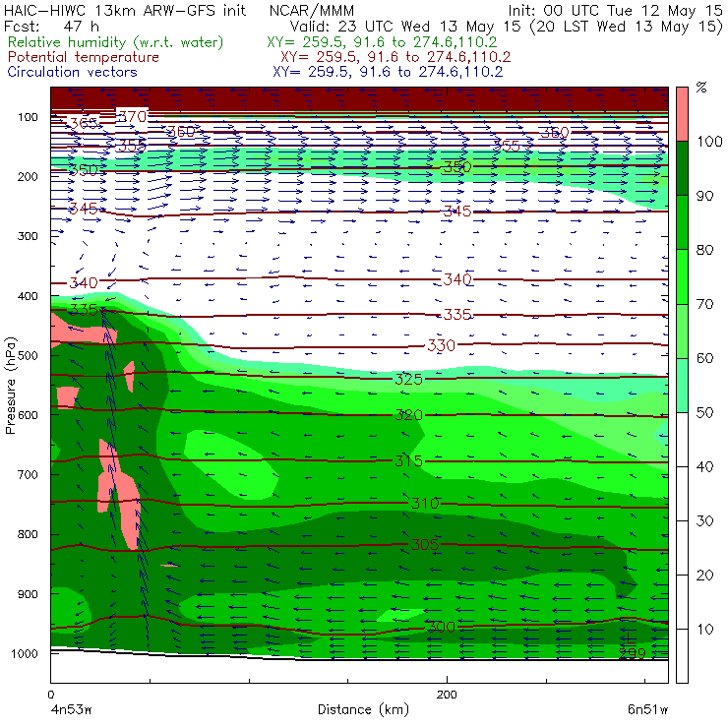Viewport: 728px width, 728px height.
Task: Click the '6n51w' end location label
Action: [647, 709]
